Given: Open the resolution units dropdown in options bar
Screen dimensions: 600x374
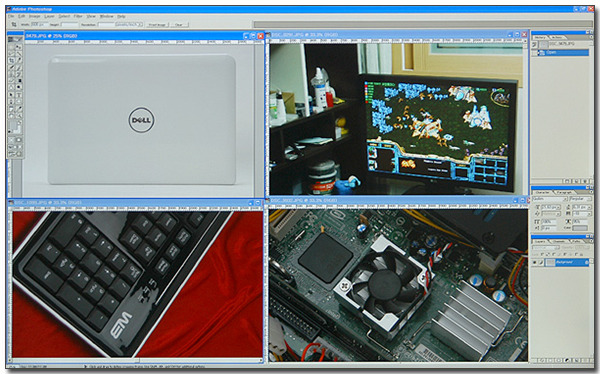Looking at the screenshot, I should click(129, 24).
